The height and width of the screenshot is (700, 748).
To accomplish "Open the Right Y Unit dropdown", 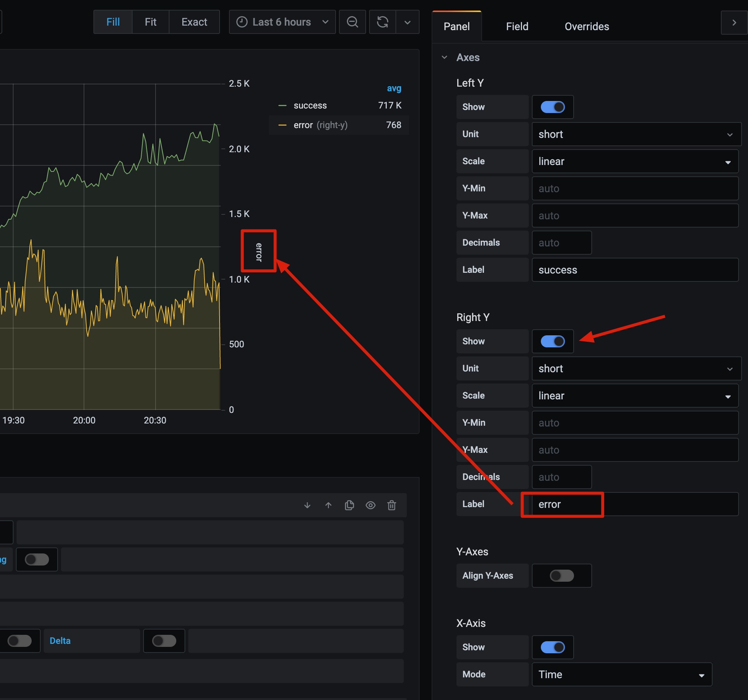I will [636, 368].
